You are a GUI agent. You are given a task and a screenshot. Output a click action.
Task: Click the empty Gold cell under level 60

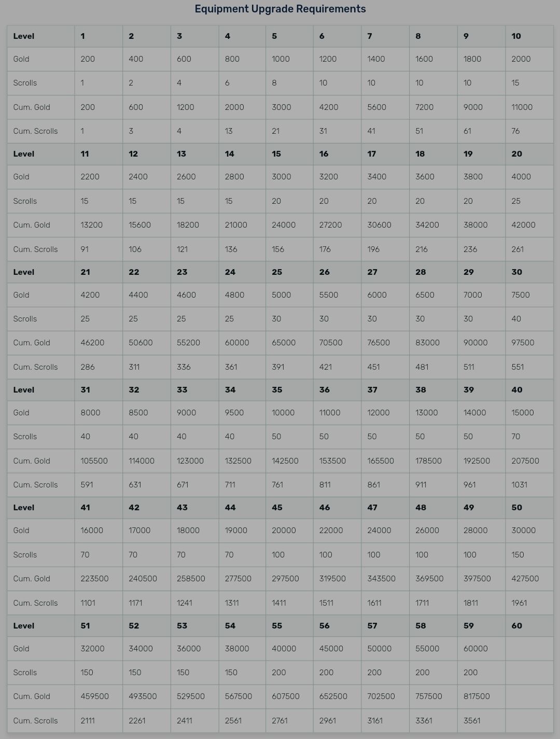coord(529,649)
